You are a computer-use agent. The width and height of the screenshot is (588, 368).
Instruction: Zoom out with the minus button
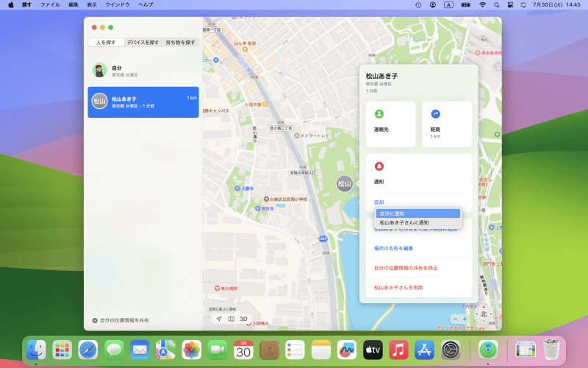click(x=455, y=319)
